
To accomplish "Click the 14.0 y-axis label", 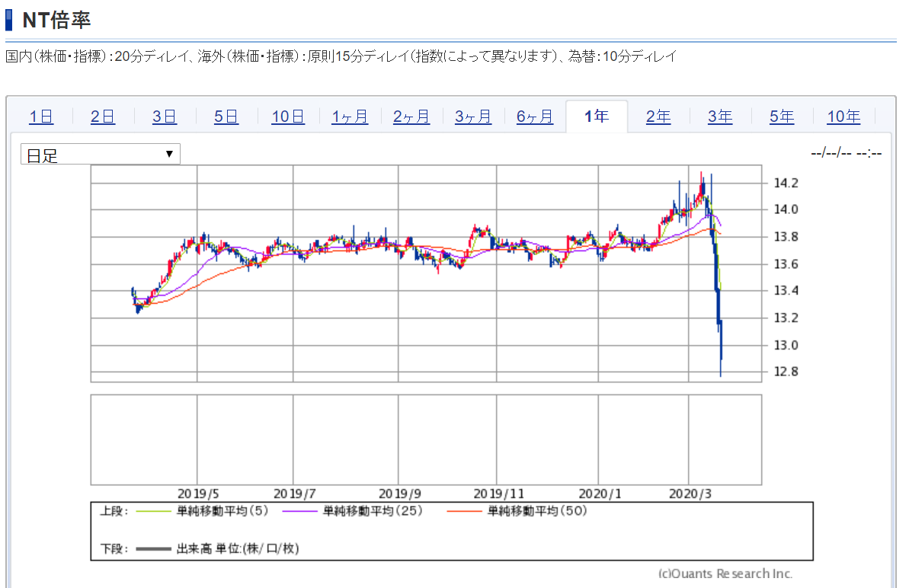I will click(786, 209).
